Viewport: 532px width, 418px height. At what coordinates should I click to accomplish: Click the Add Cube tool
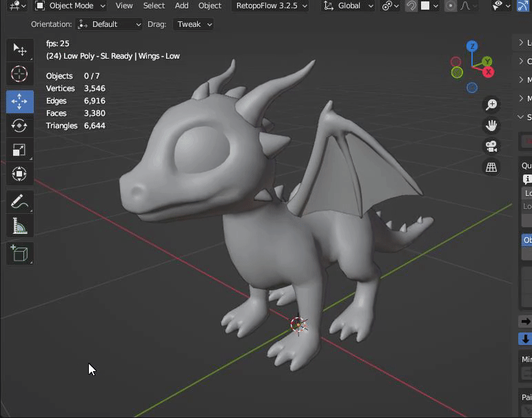(19, 252)
